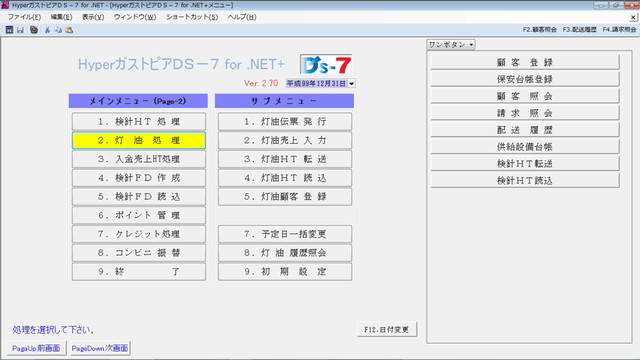Image resolution: width=640 pixels, height=360 pixels.
Task: Open the ファイル(F) menu
Action: point(24,17)
